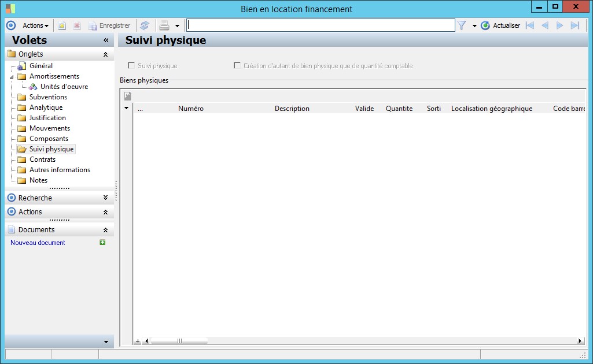Click the refresh arrows toolbar icon
Image resolution: width=593 pixels, height=364 pixels.
pos(145,25)
